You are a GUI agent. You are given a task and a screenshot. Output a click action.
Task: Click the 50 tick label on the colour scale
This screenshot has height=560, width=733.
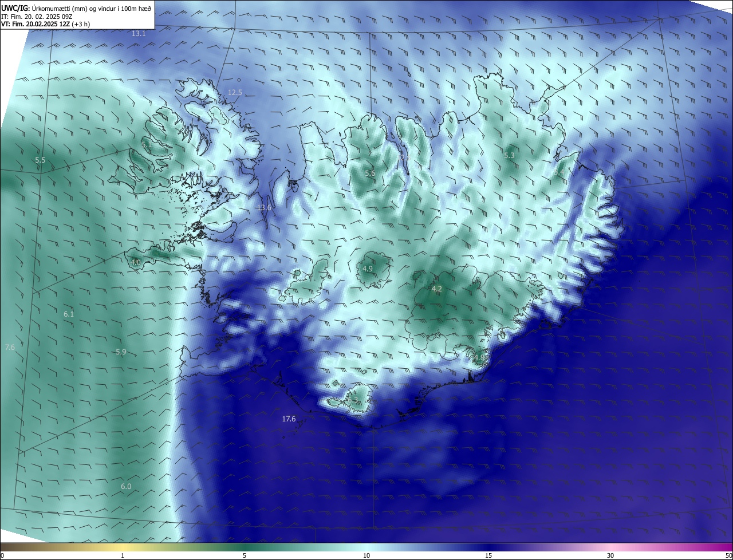729,555
